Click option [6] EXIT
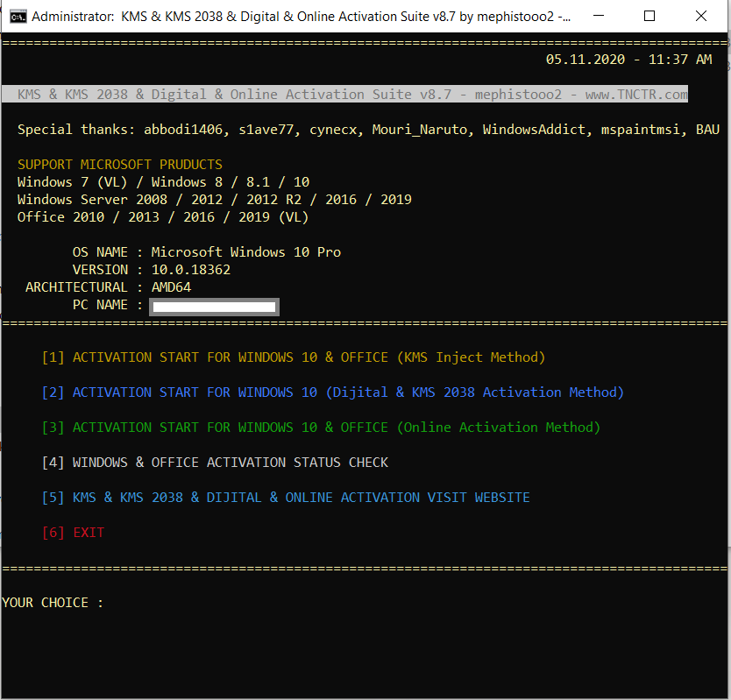 [74, 533]
